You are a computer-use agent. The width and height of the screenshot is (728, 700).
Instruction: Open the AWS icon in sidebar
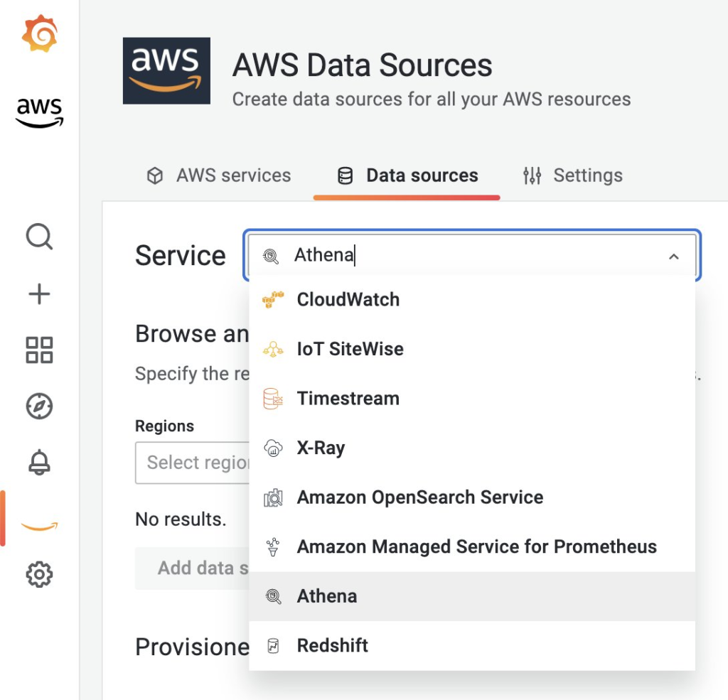click(x=39, y=112)
